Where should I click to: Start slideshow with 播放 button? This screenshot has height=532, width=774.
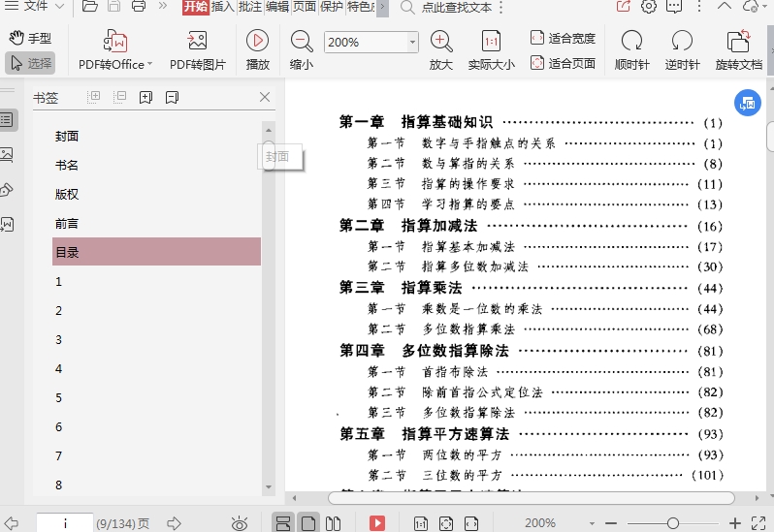coord(258,49)
